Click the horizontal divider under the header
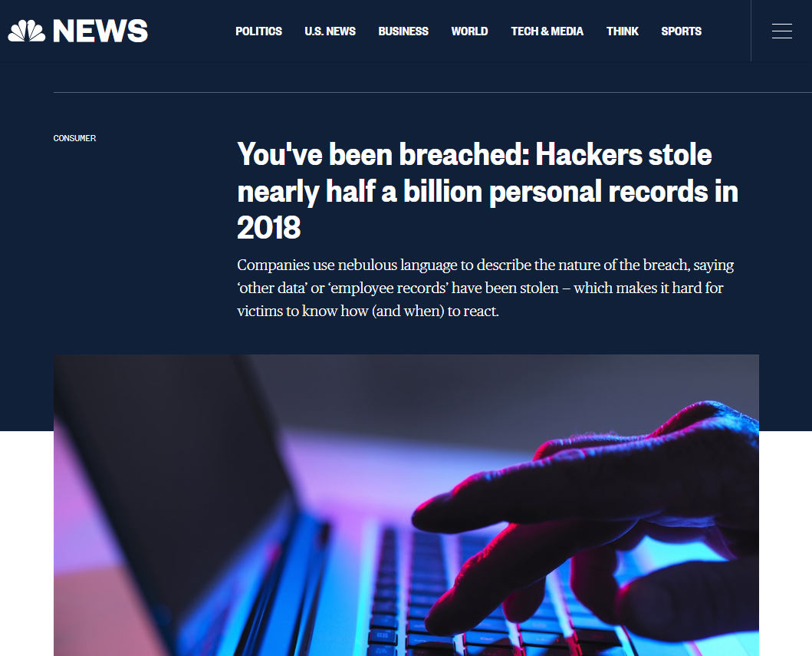812x656 pixels. pos(432,92)
